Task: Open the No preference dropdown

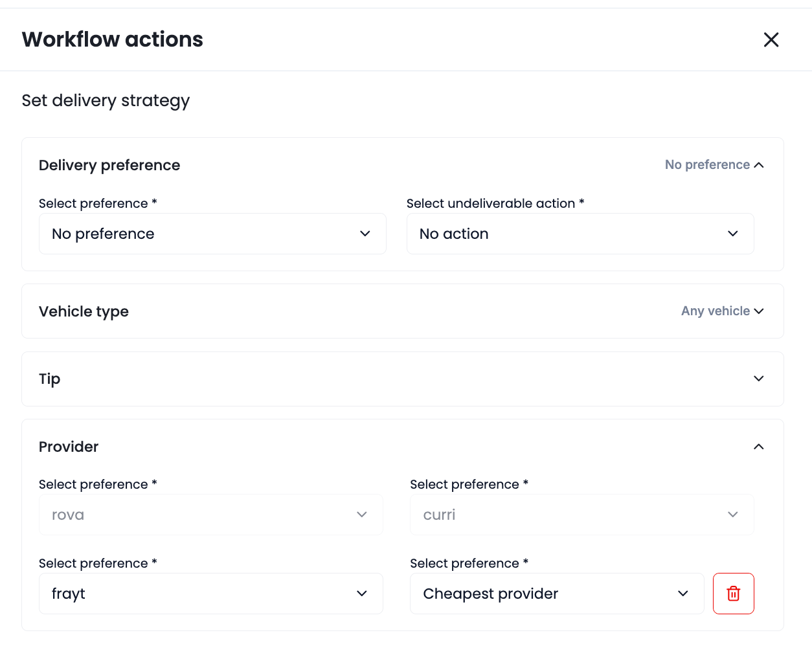Action: (212, 234)
